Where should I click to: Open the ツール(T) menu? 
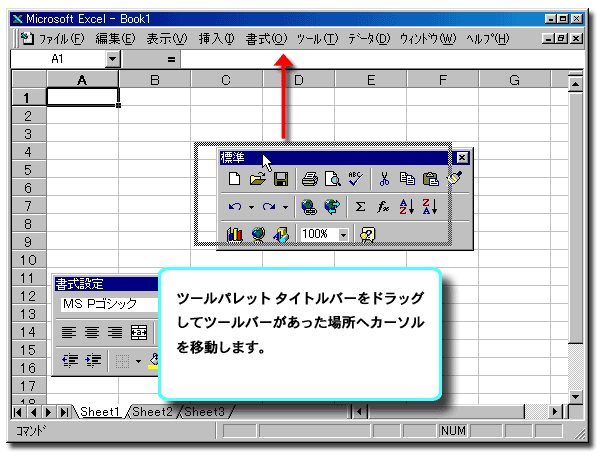click(x=318, y=38)
